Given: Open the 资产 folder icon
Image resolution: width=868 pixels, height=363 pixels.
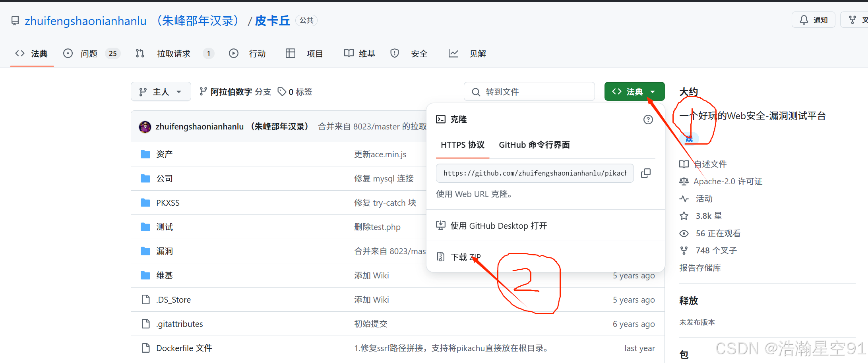Looking at the screenshot, I should pyautogui.click(x=145, y=154).
